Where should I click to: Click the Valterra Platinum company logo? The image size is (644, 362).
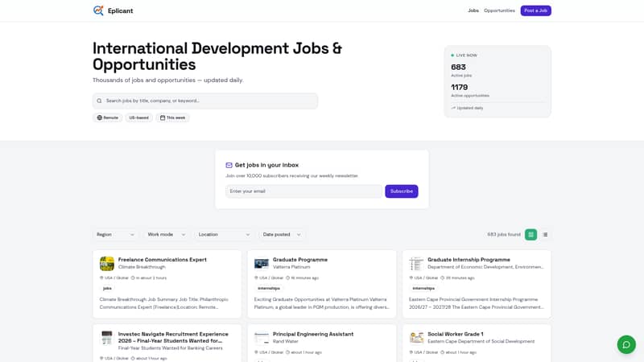point(261,264)
